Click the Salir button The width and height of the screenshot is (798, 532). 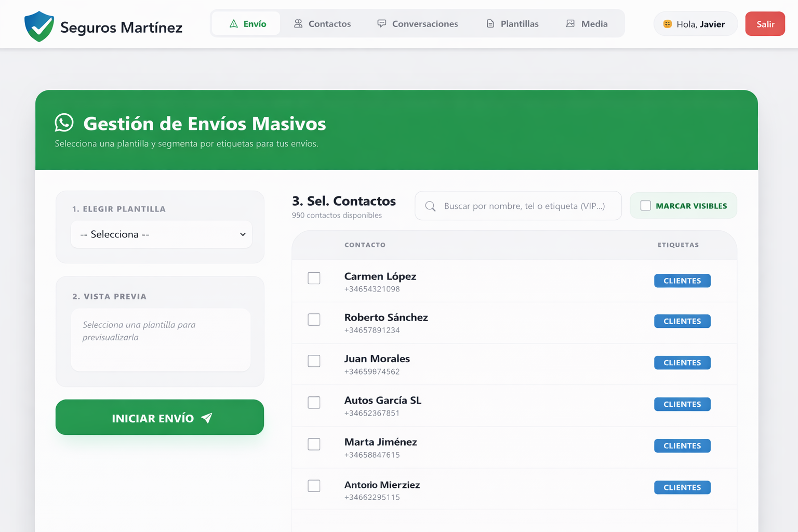click(x=765, y=23)
